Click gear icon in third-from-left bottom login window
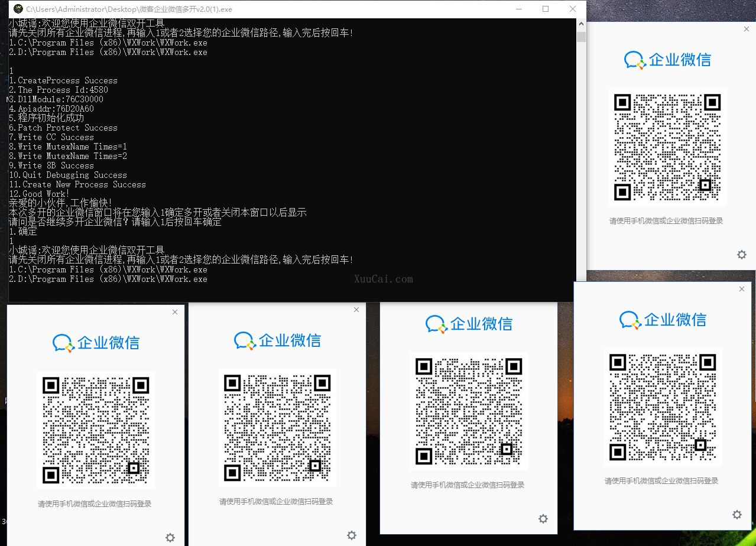The height and width of the screenshot is (546, 756). (x=543, y=519)
